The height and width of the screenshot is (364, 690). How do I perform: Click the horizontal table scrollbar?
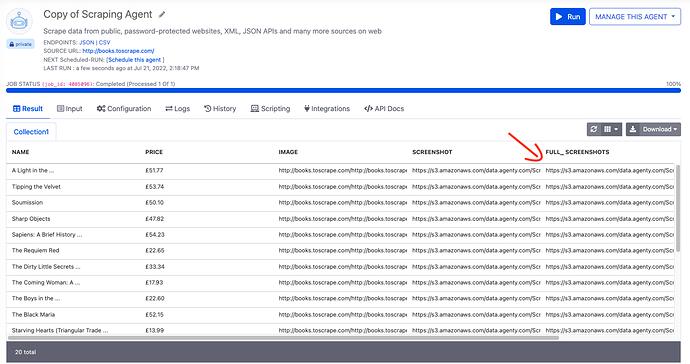pos(283,338)
